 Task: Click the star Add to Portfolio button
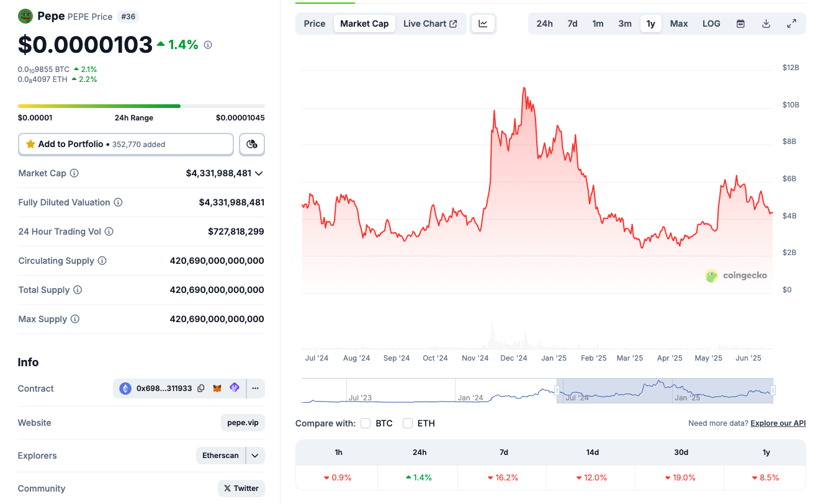click(x=126, y=144)
